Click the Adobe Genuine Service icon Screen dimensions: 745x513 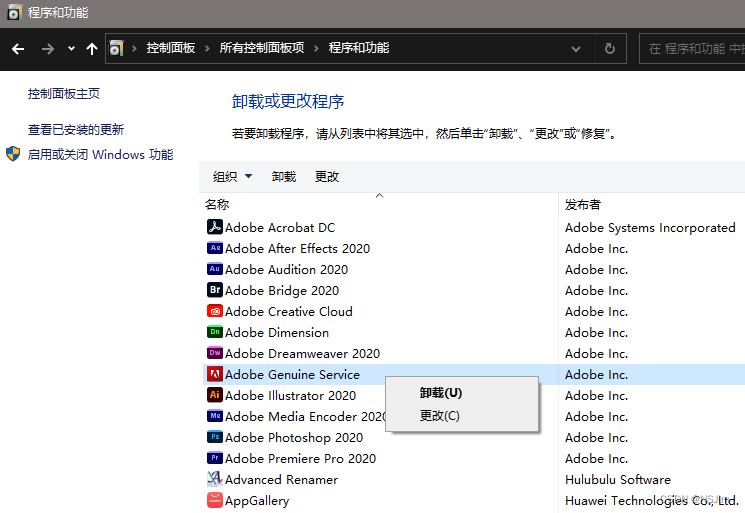[x=215, y=374]
